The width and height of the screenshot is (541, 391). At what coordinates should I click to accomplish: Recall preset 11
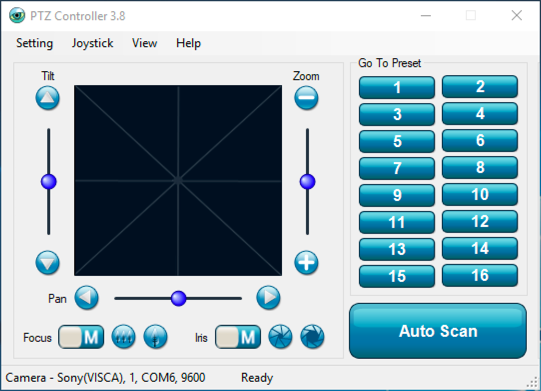point(397,222)
